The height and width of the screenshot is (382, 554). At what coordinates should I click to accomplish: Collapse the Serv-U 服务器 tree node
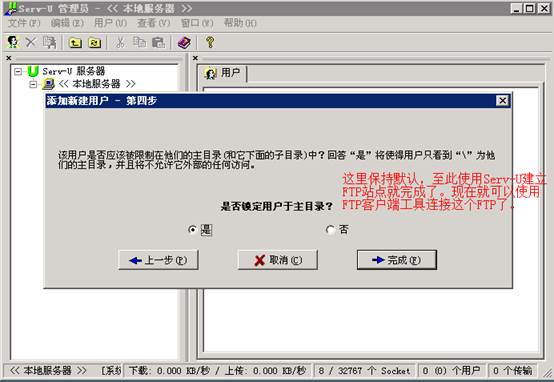[18, 72]
